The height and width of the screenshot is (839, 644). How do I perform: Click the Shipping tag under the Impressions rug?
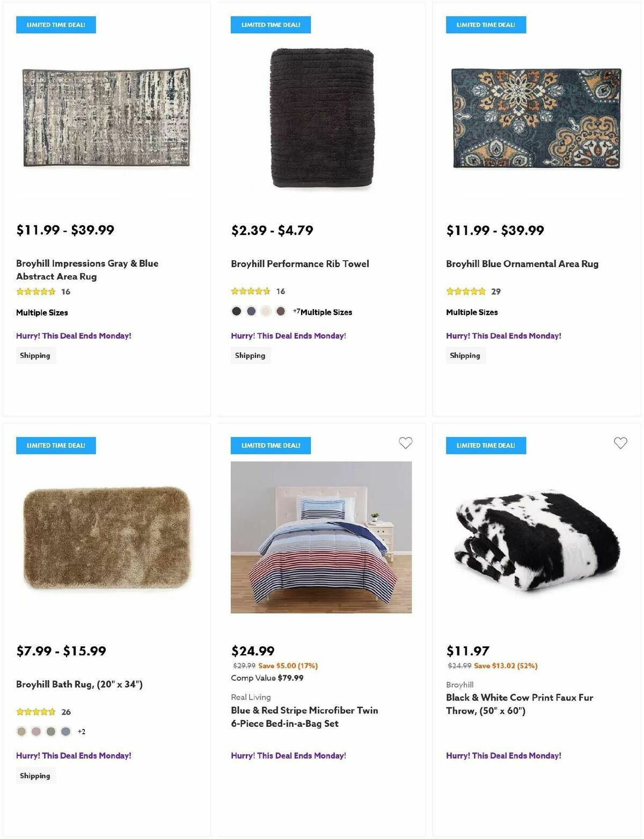[35, 355]
